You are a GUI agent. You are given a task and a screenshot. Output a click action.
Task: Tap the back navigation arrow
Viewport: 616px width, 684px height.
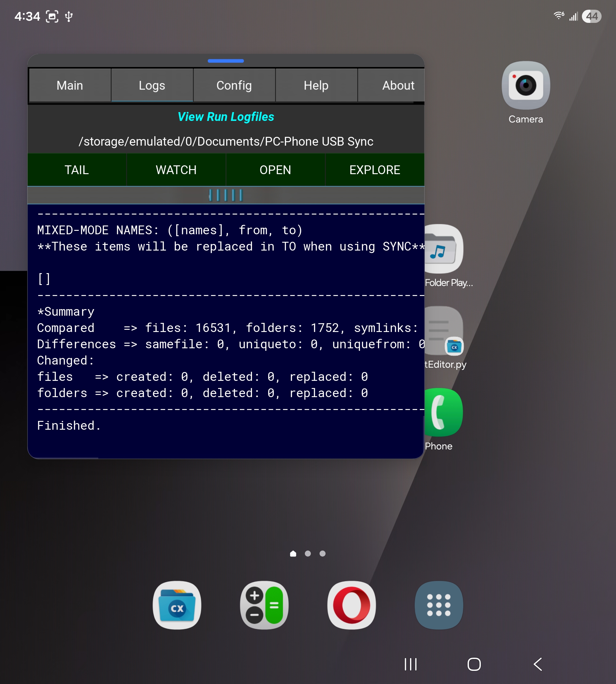pyautogui.click(x=537, y=664)
